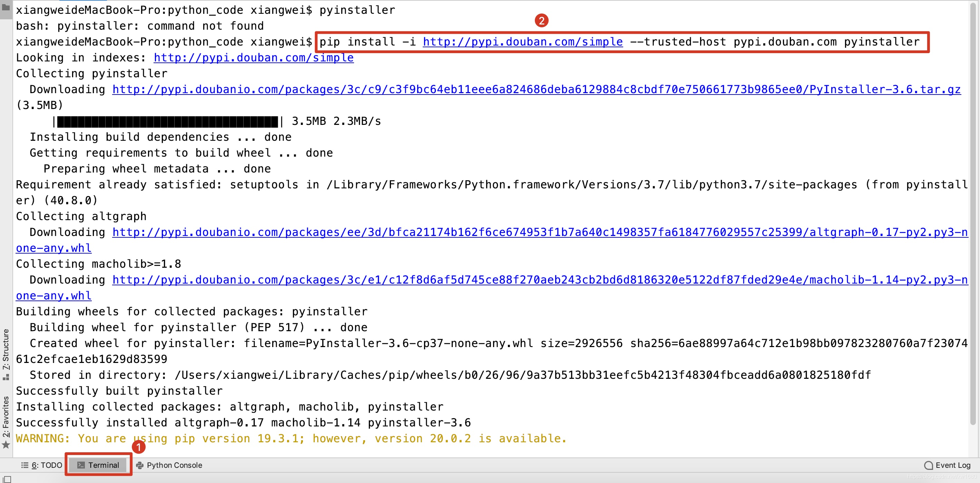Click the 'Stored in directory' path line
The width and height of the screenshot is (980, 483).
point(450,375)
